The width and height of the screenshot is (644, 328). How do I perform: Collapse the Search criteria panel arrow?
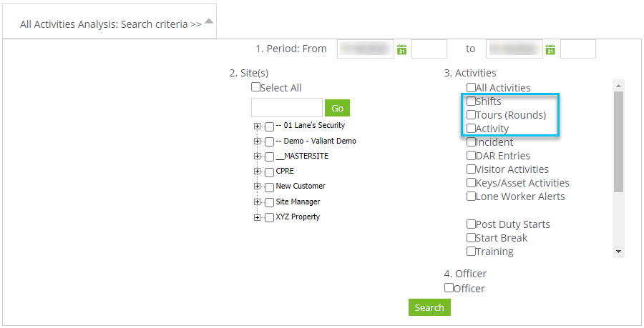click(x=208, y=21)
